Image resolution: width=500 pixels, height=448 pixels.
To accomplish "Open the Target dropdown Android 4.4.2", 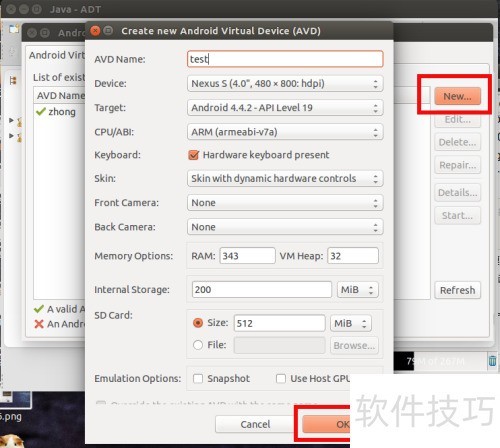I will [x=285, y=108].
